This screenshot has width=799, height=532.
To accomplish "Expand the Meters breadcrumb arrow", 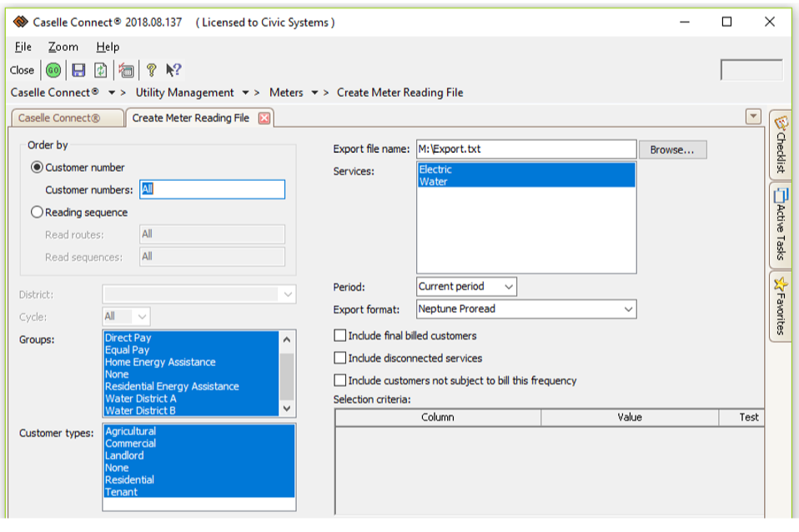I will click(x=315, y=93).
